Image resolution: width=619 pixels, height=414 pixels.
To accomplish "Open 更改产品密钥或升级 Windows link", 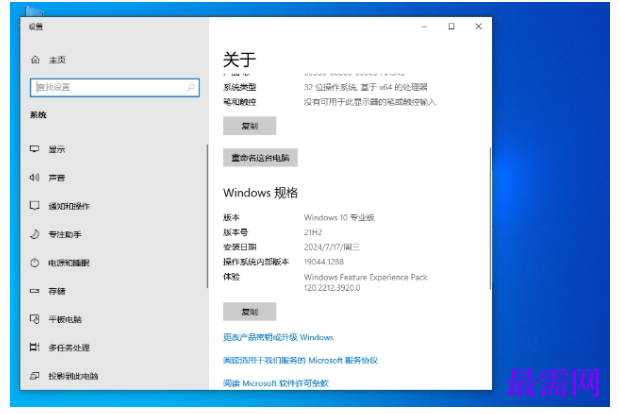I will point(278,337).
